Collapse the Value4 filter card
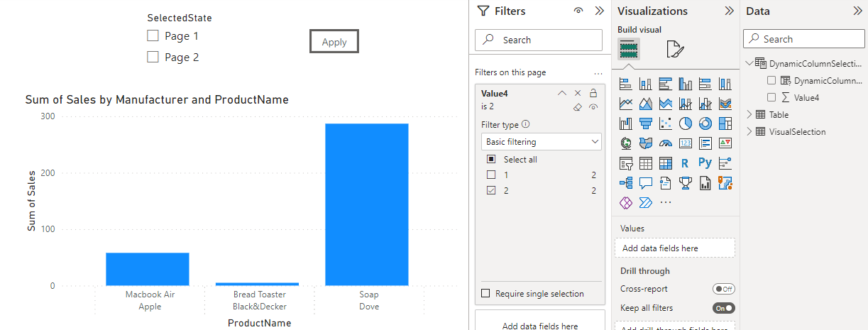Screen dimensions: 868x330 (x=562, y=93)
